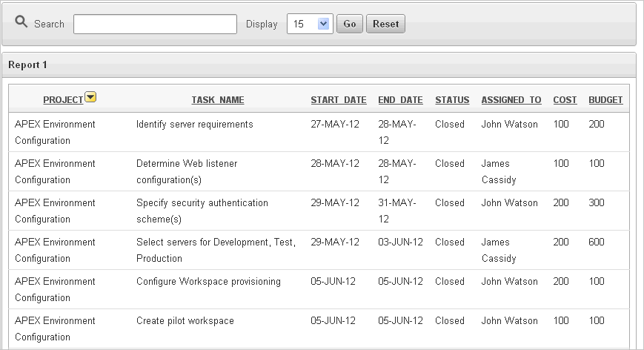Screen dimensions: 644x350
Task: Click Closed status in Create pilot workspace row
Action: [450, 321]
